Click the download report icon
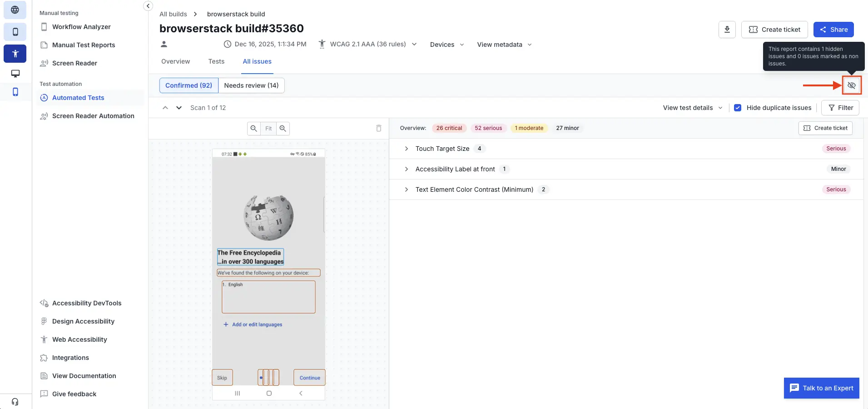Image resolution: width=868 pixels, height=409 pixels. [727, 30]
